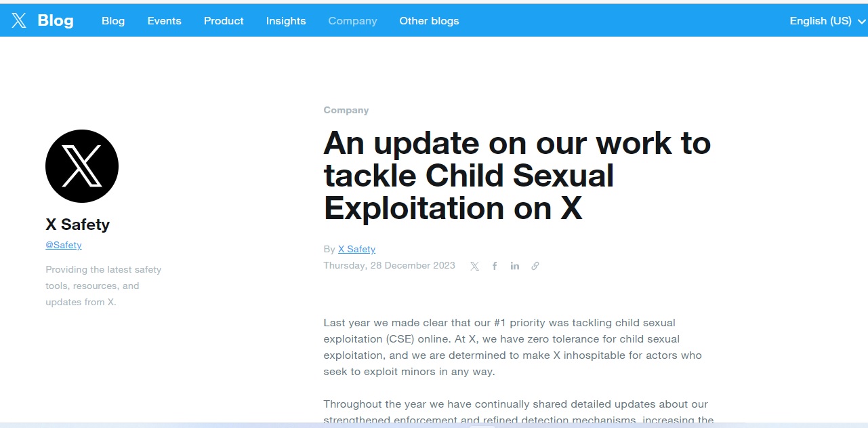Open the @Safety handle link
This screenshot has height=428, width=868.
tap(64, 246)
